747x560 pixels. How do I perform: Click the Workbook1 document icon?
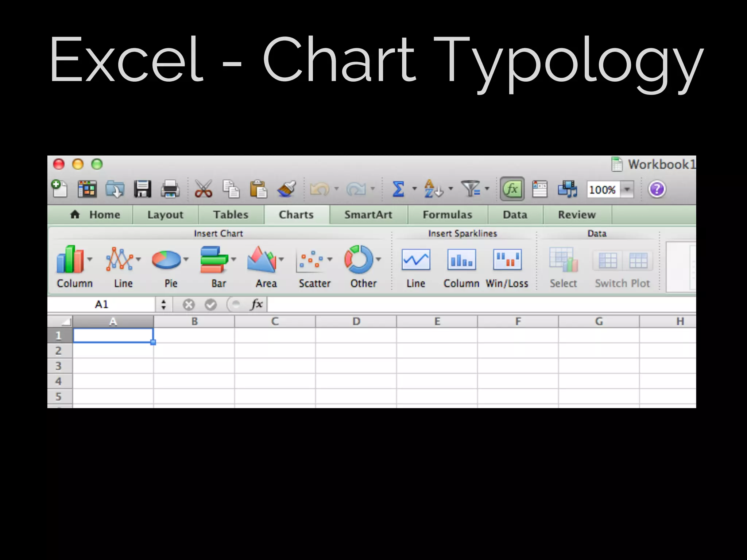click(x=616, y=164)
